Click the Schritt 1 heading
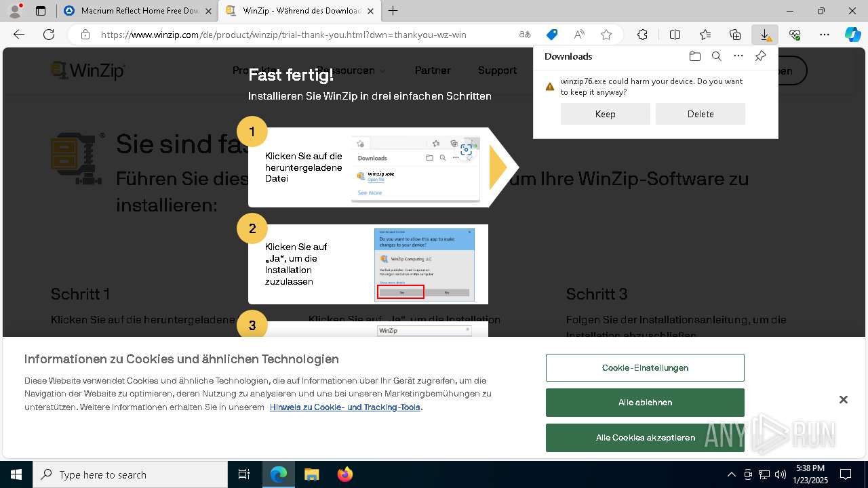The image size is (868, 488). [80, 294]
